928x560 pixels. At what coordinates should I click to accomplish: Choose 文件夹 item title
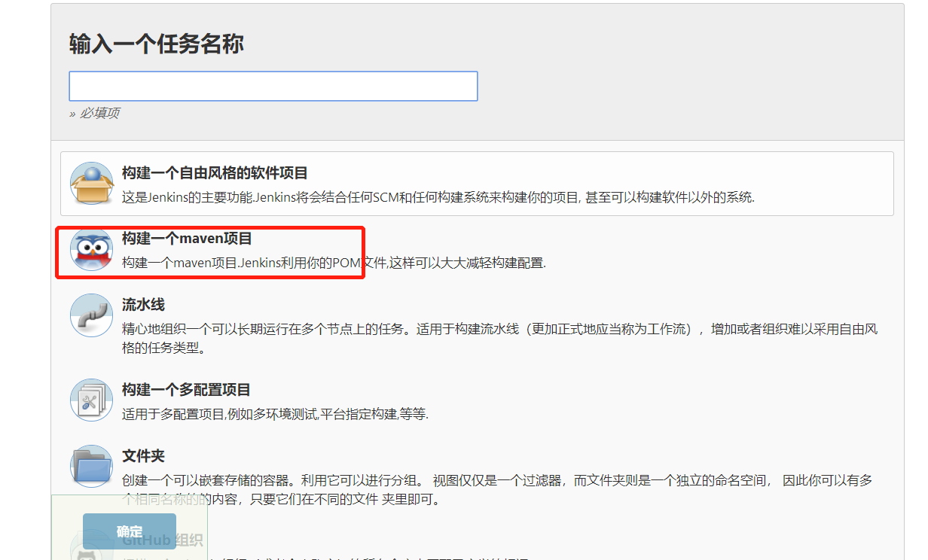(x=143, y=456)
